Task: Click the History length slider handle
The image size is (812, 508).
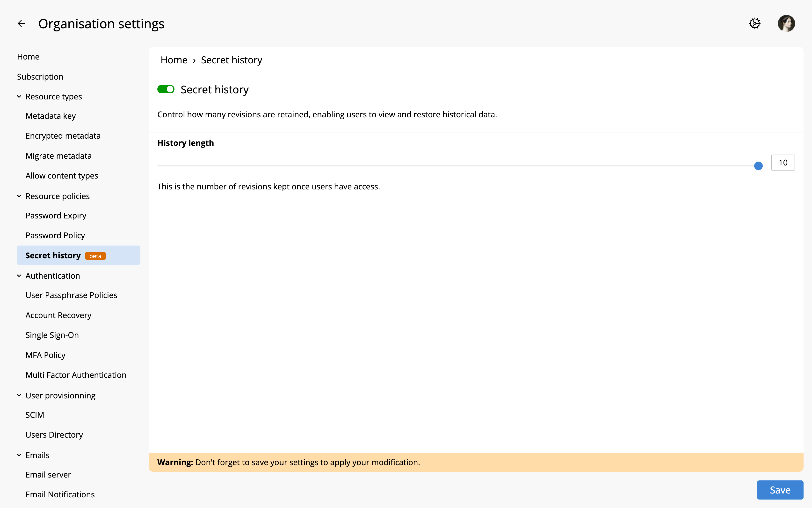Action: click(758, 166)
